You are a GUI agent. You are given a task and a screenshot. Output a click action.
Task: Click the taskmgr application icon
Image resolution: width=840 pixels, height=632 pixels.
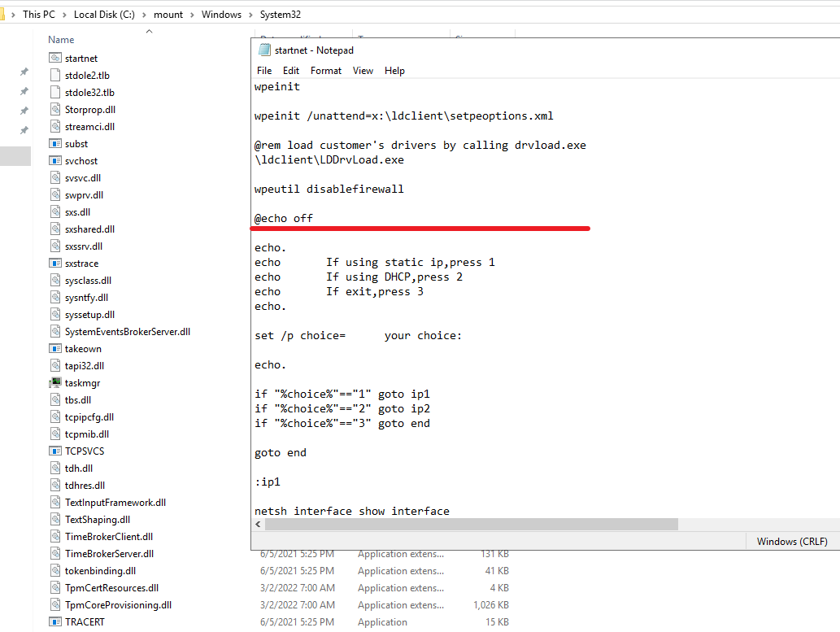(x=55, y=383)
